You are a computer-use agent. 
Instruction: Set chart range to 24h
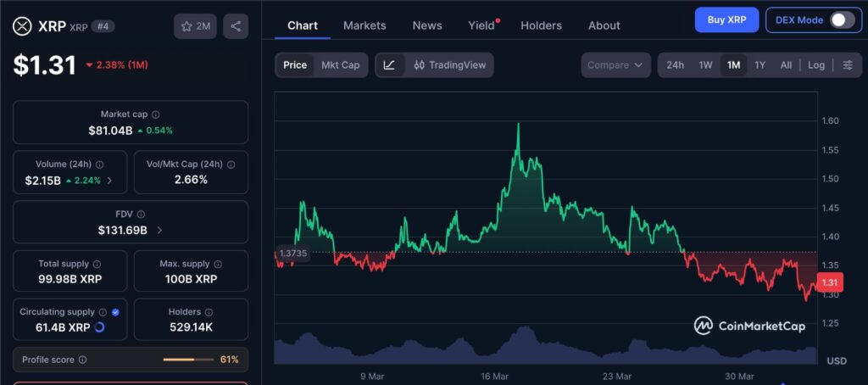[x=676, y=64]
